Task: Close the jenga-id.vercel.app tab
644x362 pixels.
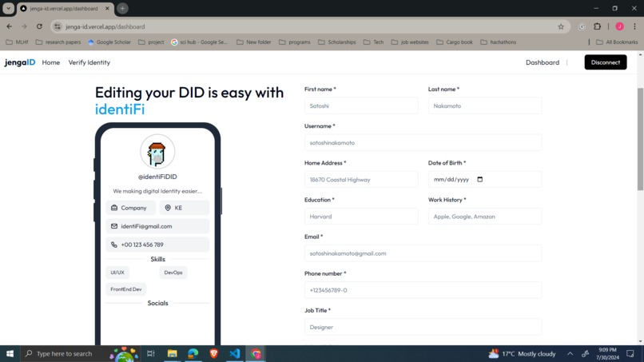Action: (x=107, y=8)
